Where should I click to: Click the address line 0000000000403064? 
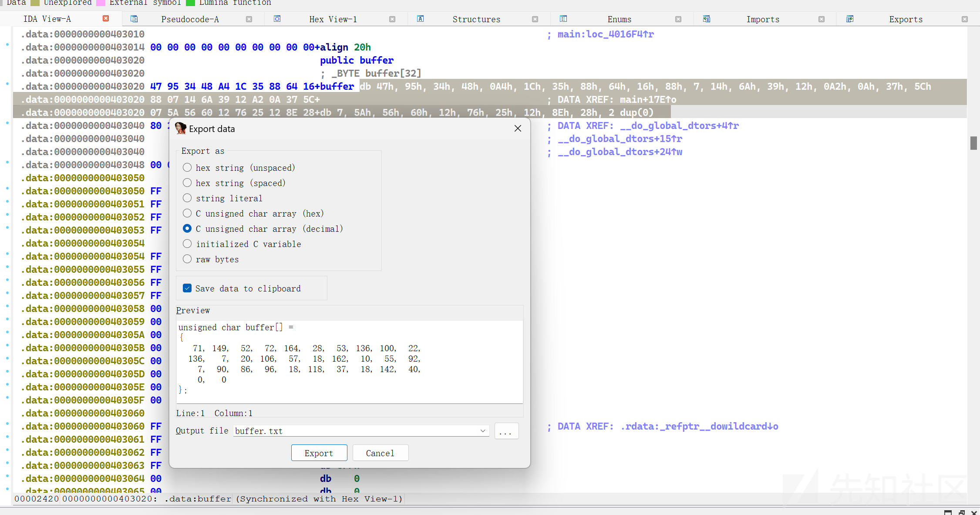point(91,478)
